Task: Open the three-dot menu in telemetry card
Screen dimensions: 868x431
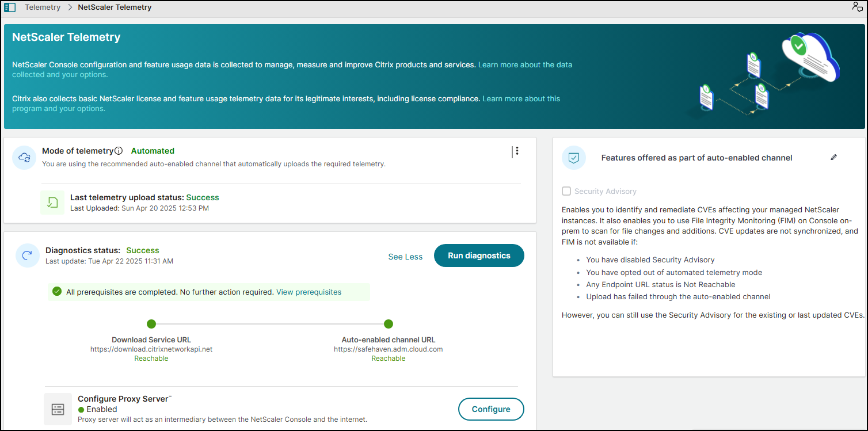Action: 517,151
